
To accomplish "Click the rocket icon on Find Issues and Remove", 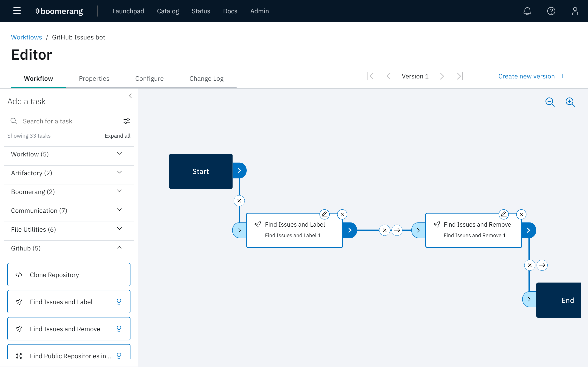I will (x=437, y=224).
